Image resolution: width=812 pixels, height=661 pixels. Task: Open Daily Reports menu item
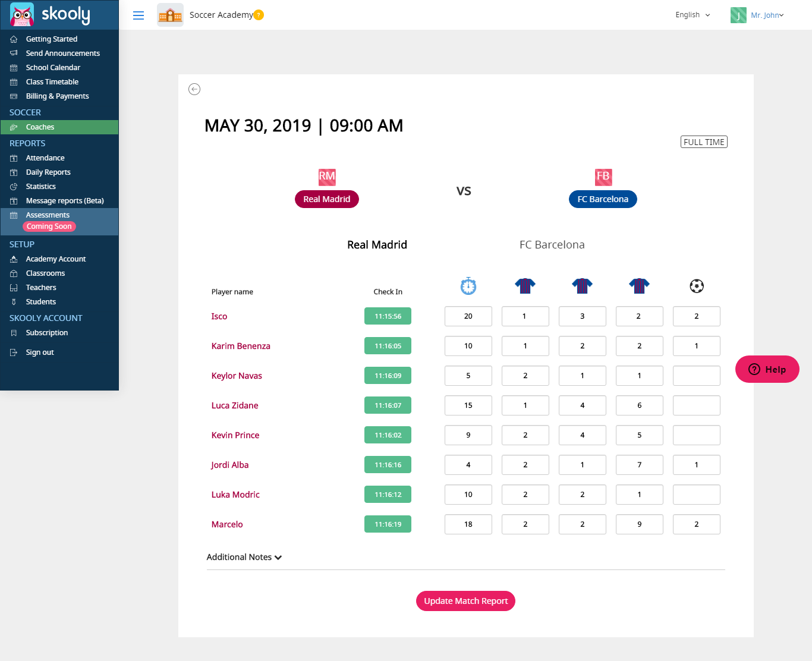click(48, 172)
